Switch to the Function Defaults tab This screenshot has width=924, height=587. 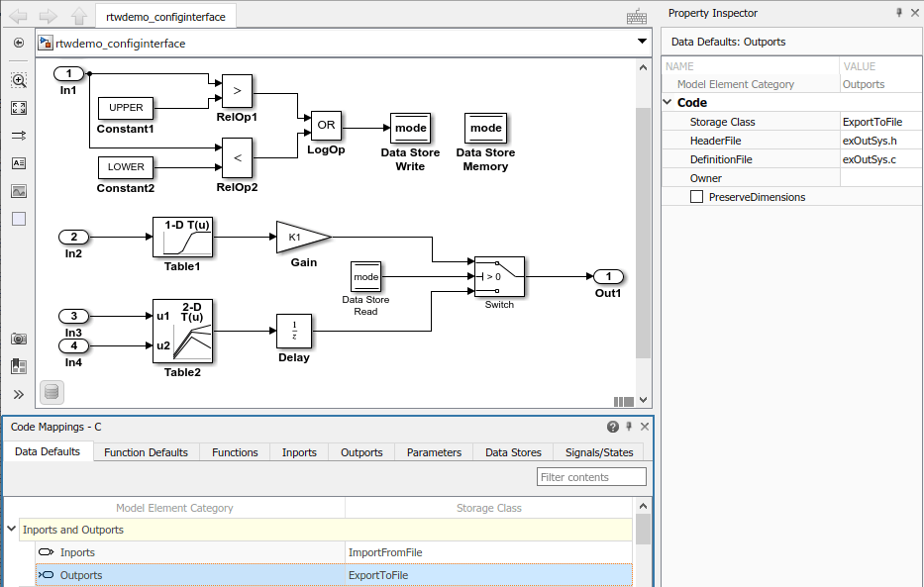coord(146,452)
